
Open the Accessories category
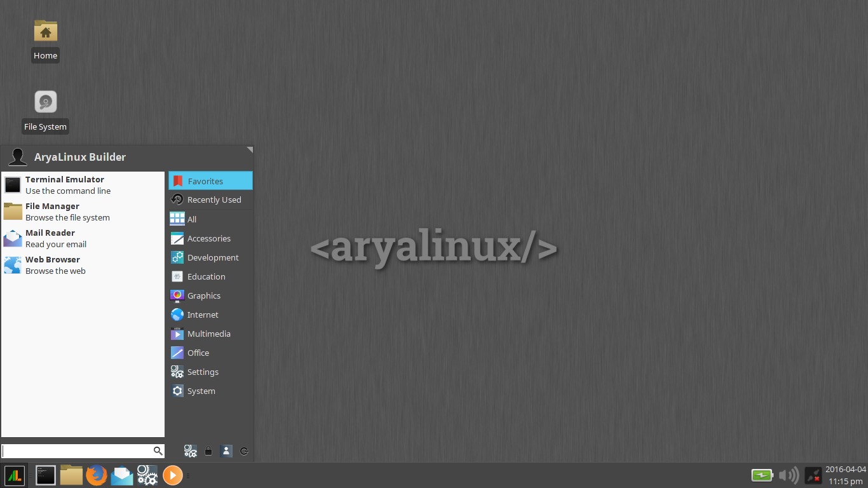coord(210,238)
